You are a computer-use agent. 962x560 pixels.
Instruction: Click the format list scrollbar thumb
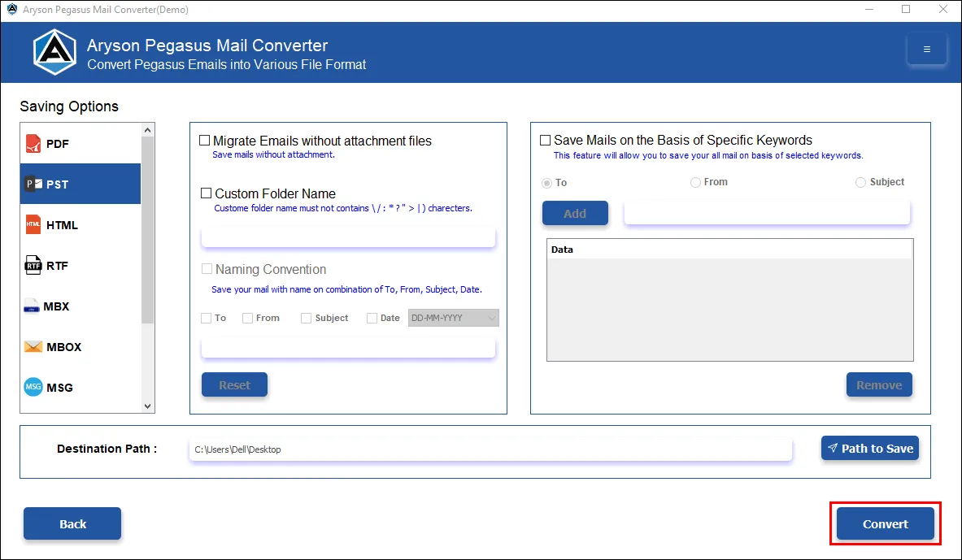pos(147,230)
